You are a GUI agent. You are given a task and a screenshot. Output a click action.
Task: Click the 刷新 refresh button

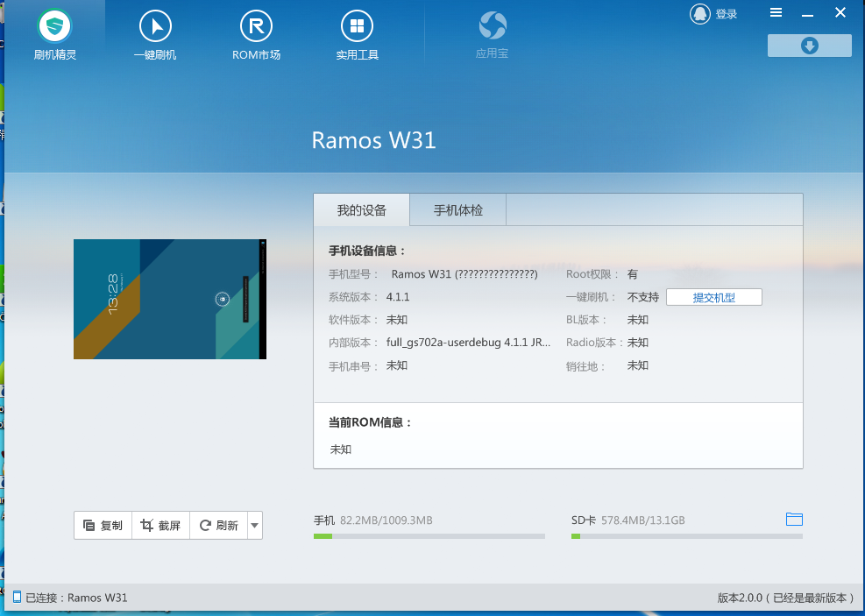pyautogui.click(x=218, y=526)
